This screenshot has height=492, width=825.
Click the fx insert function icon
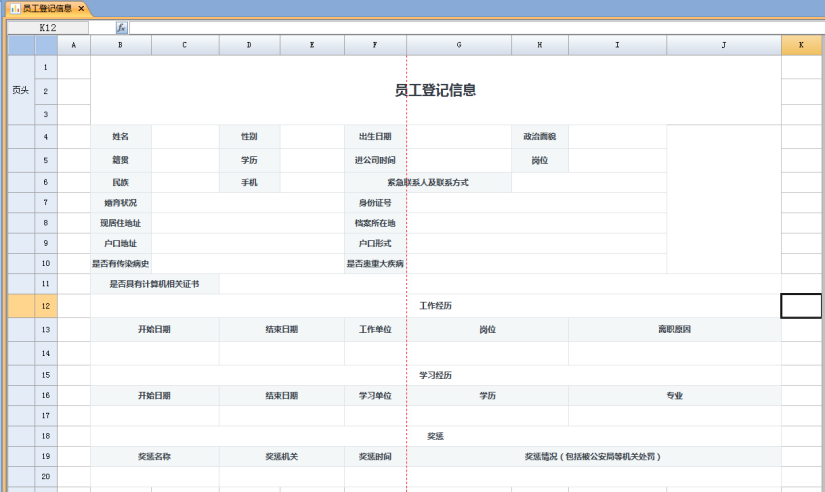pos(121,28)
